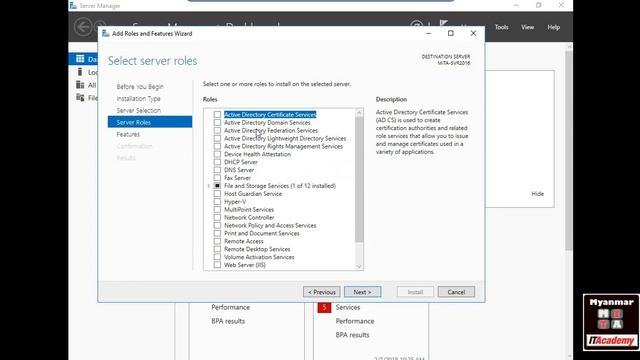Open Tools menu in Server Manager

tap(502, 27)
